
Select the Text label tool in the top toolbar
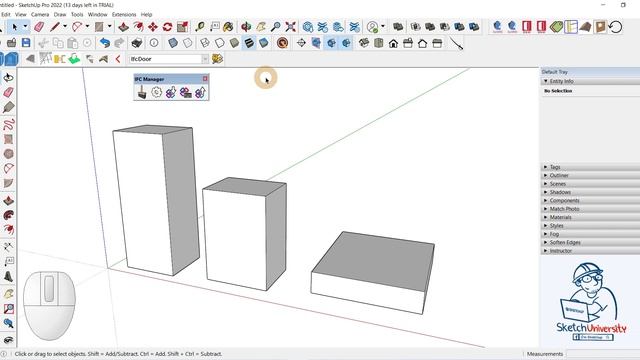coord(215,27)
